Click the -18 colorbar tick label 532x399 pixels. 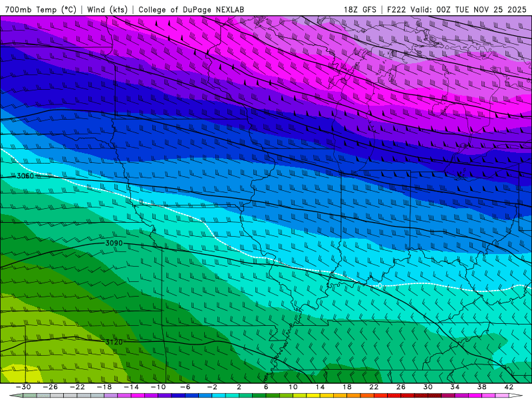point(104,387)
